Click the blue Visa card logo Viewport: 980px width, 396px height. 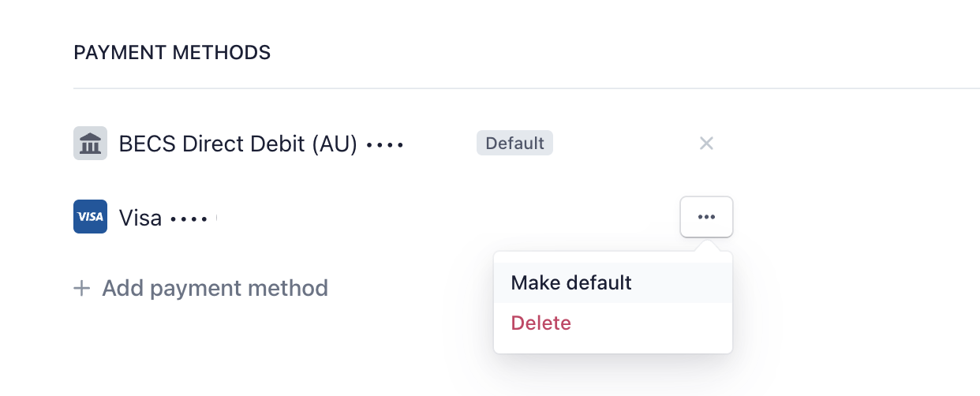pos(90,217)
